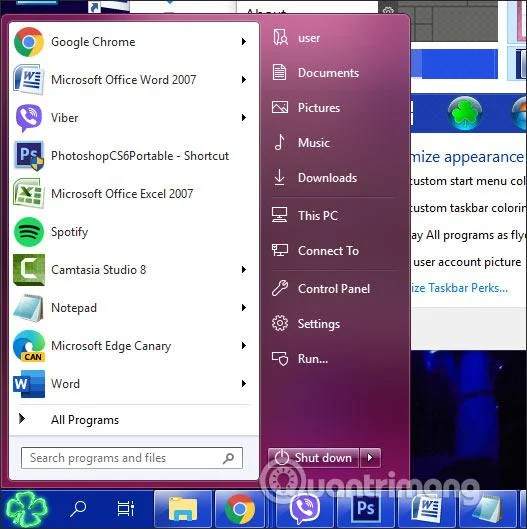Expand Google Chrome jump list arrow
527x529 pixels.
[x=244, y=41]
